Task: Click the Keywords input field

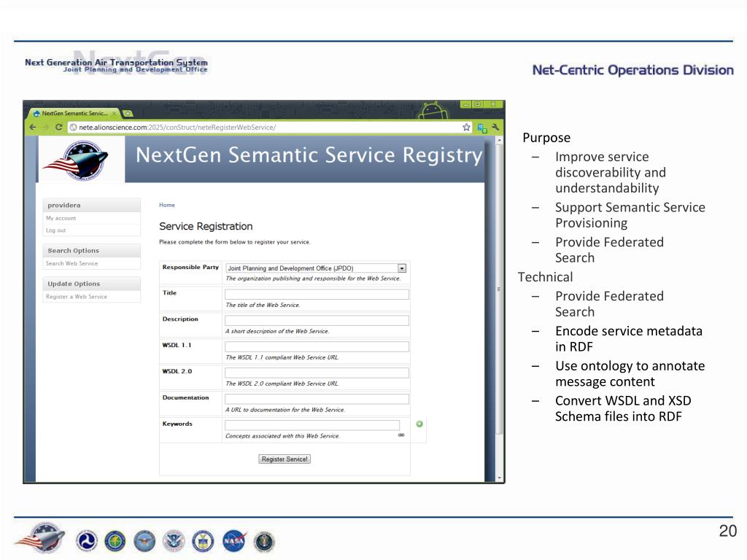Action: coord(312,425)
